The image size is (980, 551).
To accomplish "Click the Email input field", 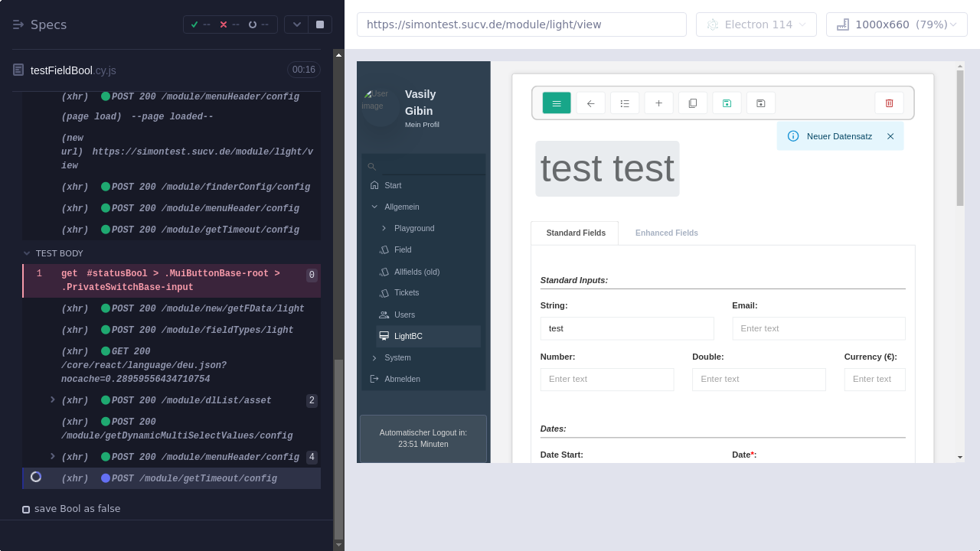I will pos(818,328).
